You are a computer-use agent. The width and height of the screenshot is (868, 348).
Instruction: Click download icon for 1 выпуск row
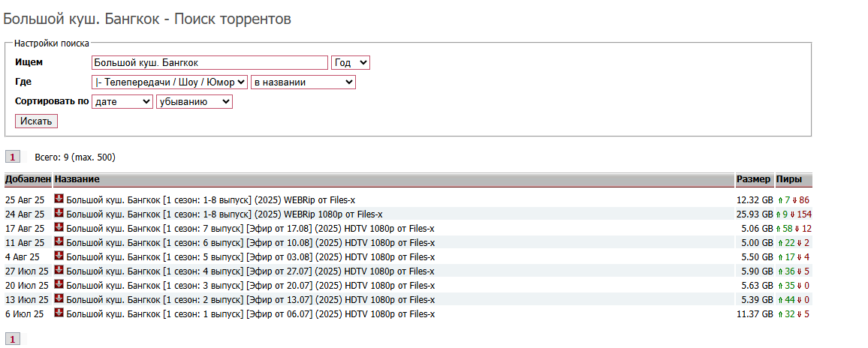[x=59, y=313]
